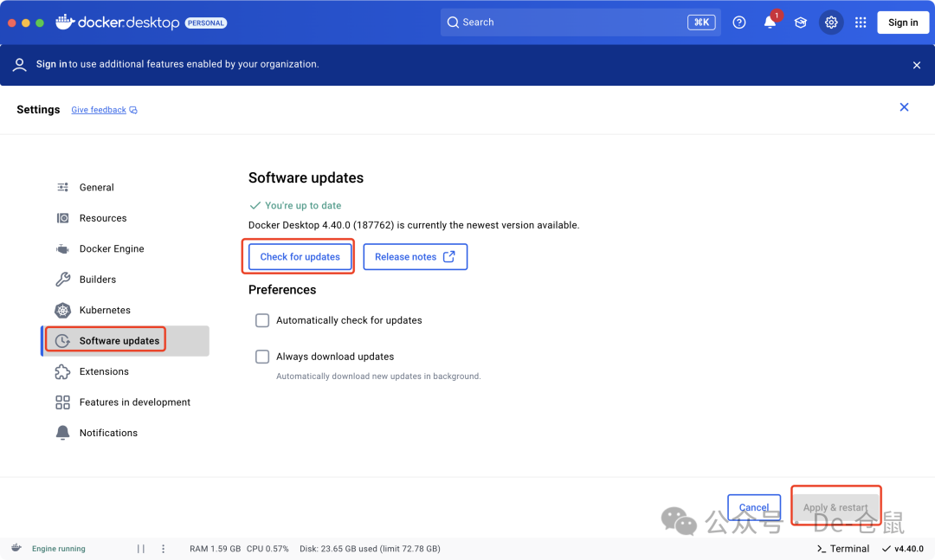Open the apps grid icon

861,23
